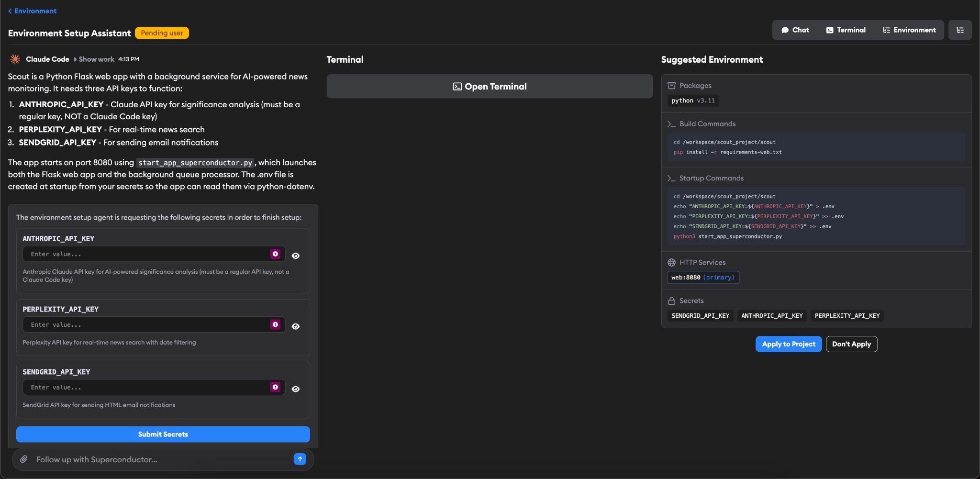The height and width of the screenshot is (479, 980).
Task: Click the Packages box icon
Action: 671,85
